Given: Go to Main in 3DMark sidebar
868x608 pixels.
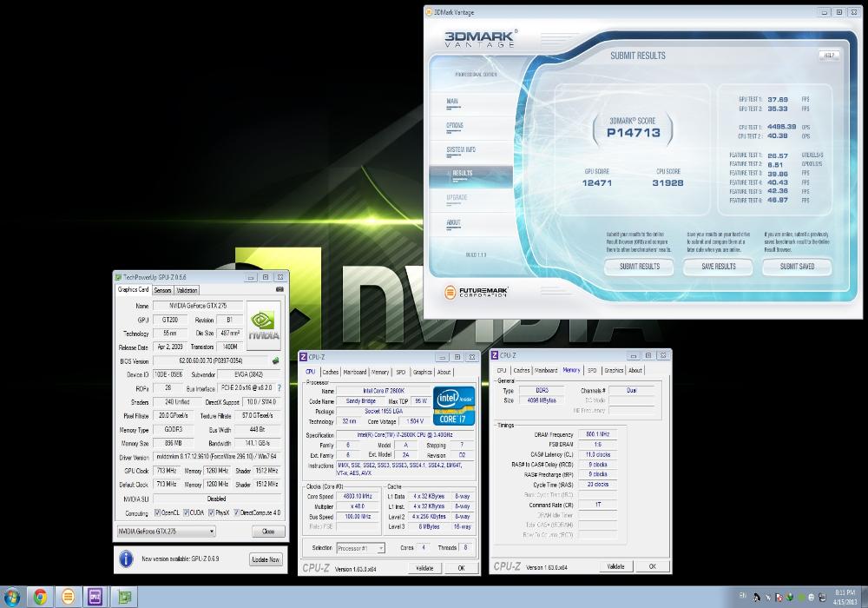Looking at the screenshot, I should coord(453,102).
